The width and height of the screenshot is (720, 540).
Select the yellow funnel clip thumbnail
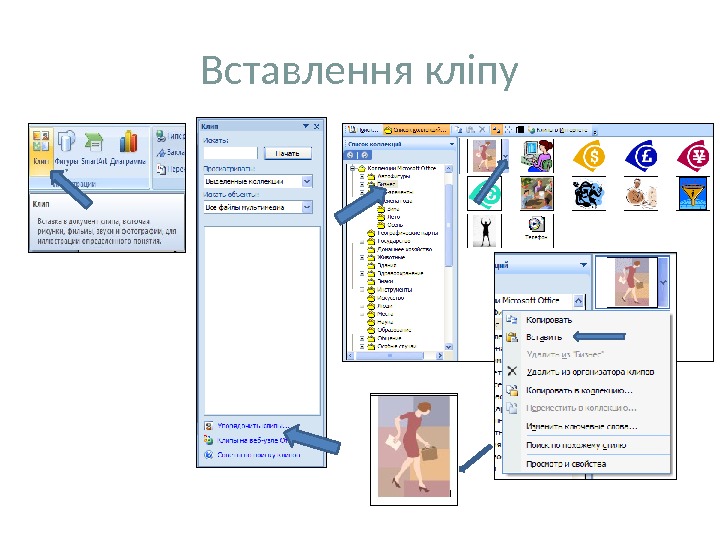[693, 193]
